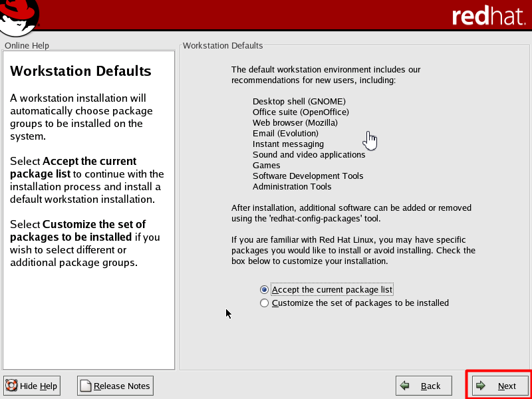Viewport: 532px width, 399px height.
Task: Open the Release Notes
Action: click(115, 386)
